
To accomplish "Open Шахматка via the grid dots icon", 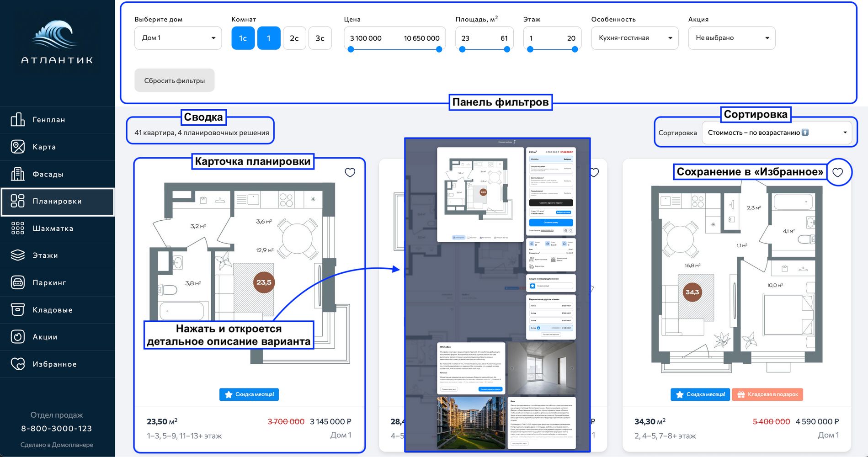I will [x=17, y=228].
